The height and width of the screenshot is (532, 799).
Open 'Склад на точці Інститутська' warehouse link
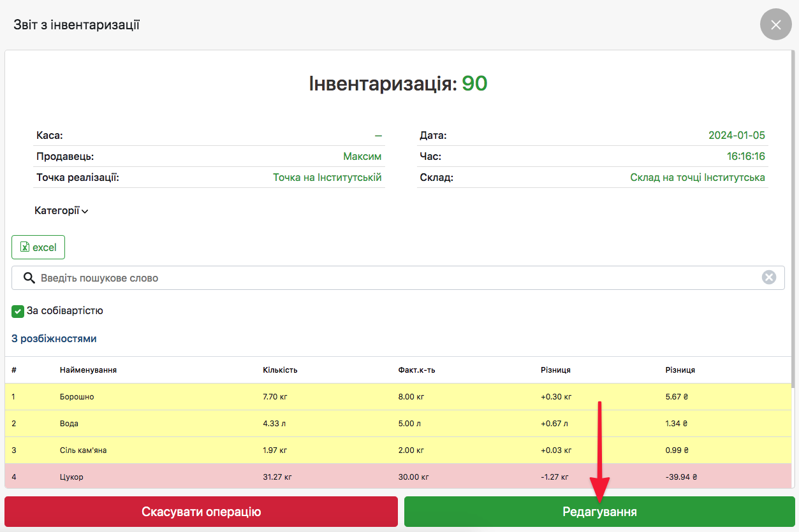697,177
